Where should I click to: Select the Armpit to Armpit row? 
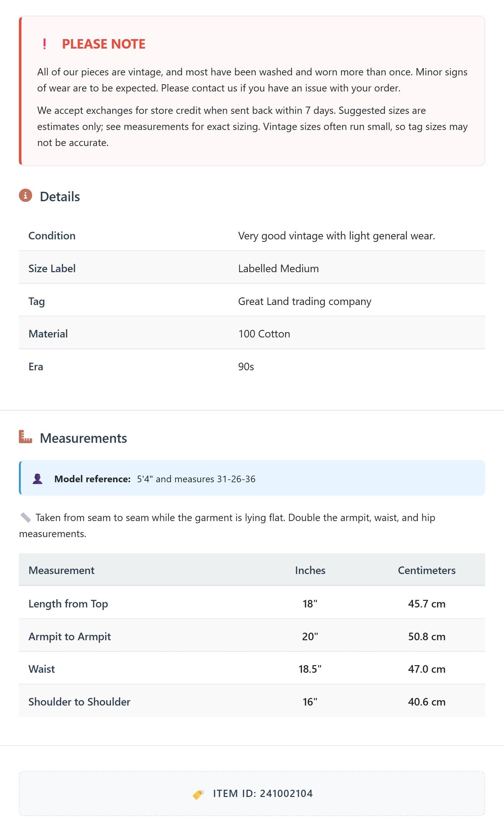(252, 636)
